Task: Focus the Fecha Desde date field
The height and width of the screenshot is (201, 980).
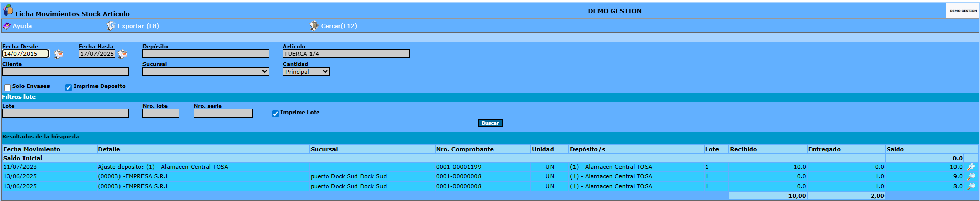Action: tap(26, 54)
